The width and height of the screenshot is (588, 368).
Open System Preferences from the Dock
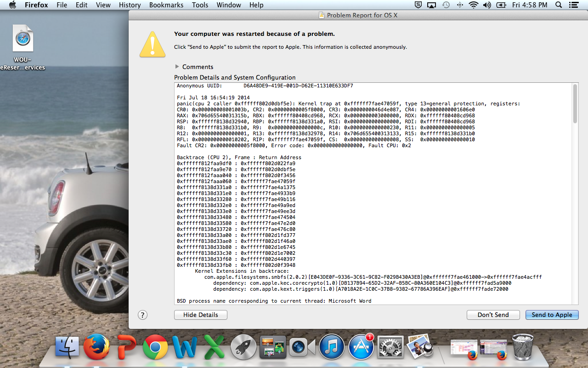[x=390, y=347]
